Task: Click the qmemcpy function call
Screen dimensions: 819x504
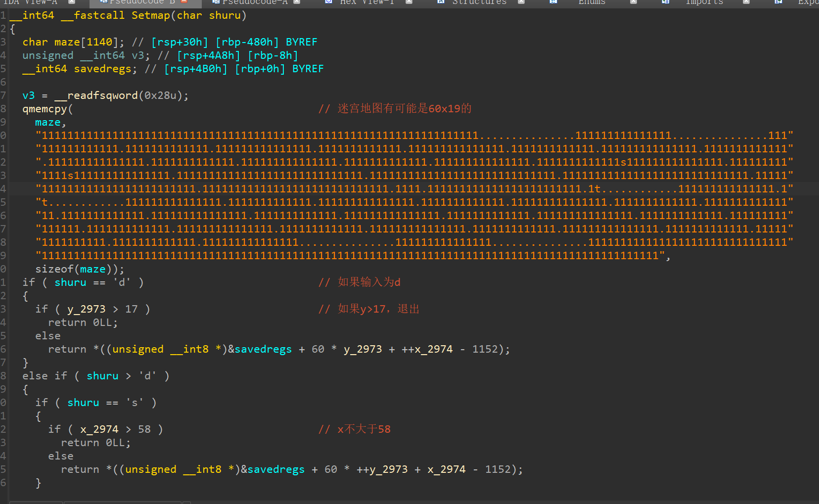Action: pos(45,109)
